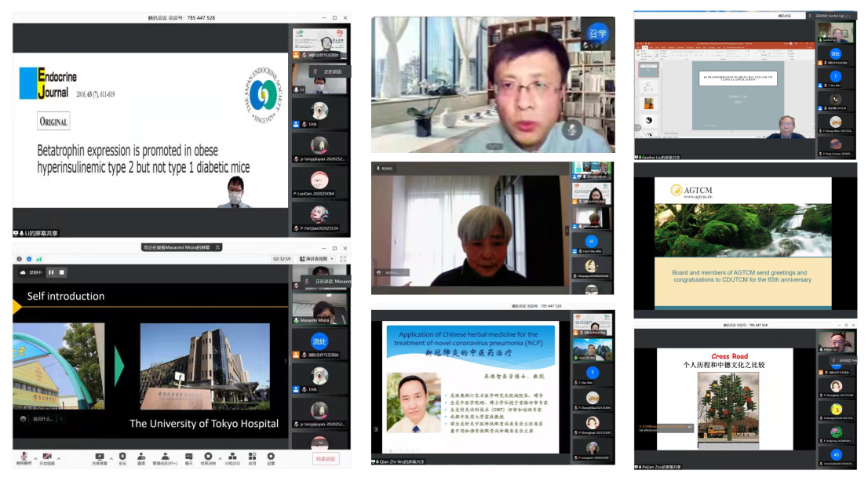Open the security shield in bottom toolbar

click(122, 457)
